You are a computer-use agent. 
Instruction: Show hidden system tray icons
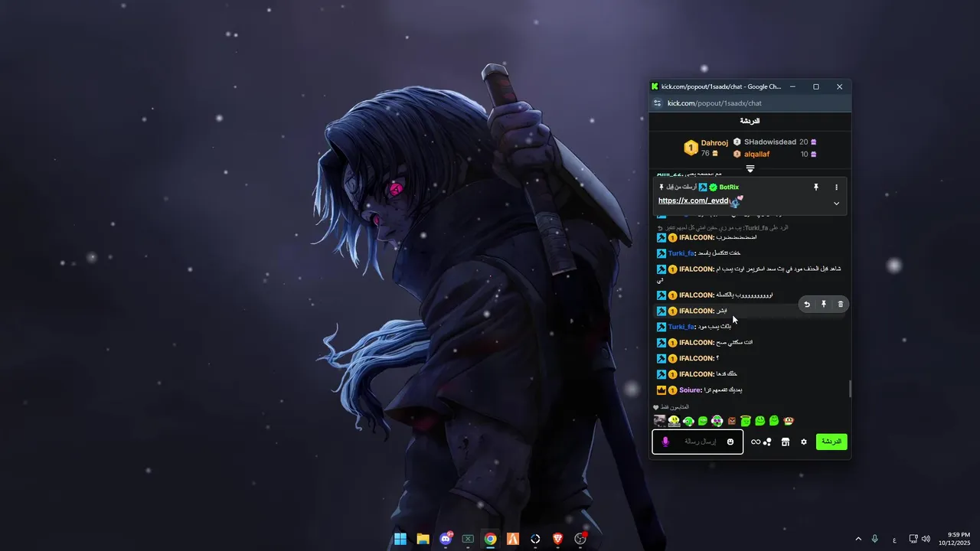click(858, 539)
